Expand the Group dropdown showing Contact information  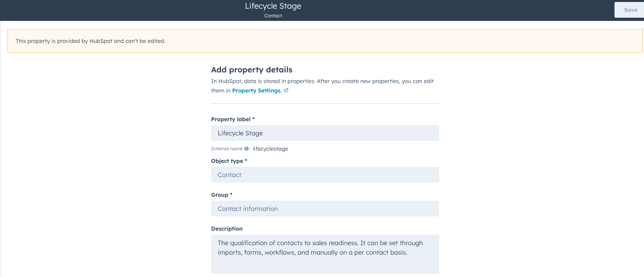(325, 209)
